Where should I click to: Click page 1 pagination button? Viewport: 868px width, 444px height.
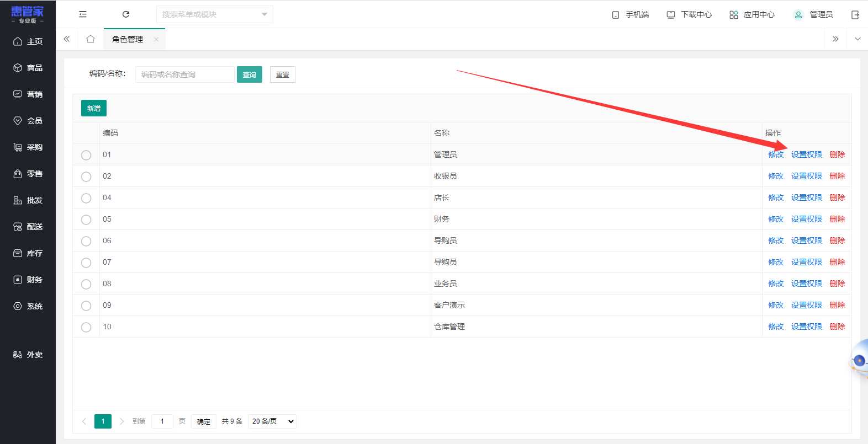coord(103,421)
